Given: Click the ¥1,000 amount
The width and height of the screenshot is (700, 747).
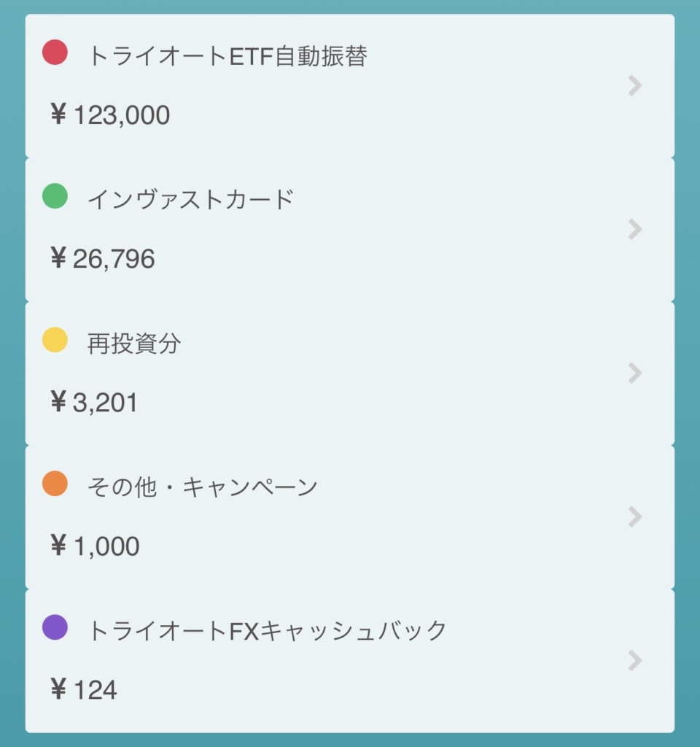Looking at the screenshot, I should 95,546.
